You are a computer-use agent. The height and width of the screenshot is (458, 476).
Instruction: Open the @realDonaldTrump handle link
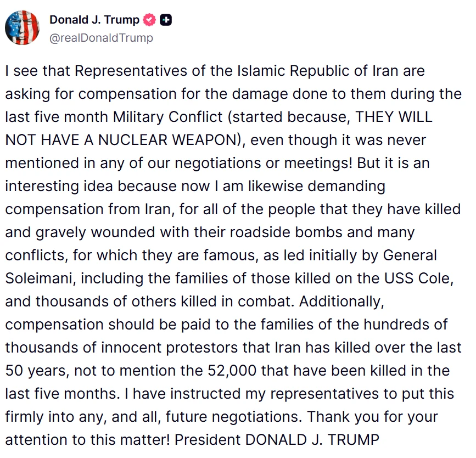101,38
